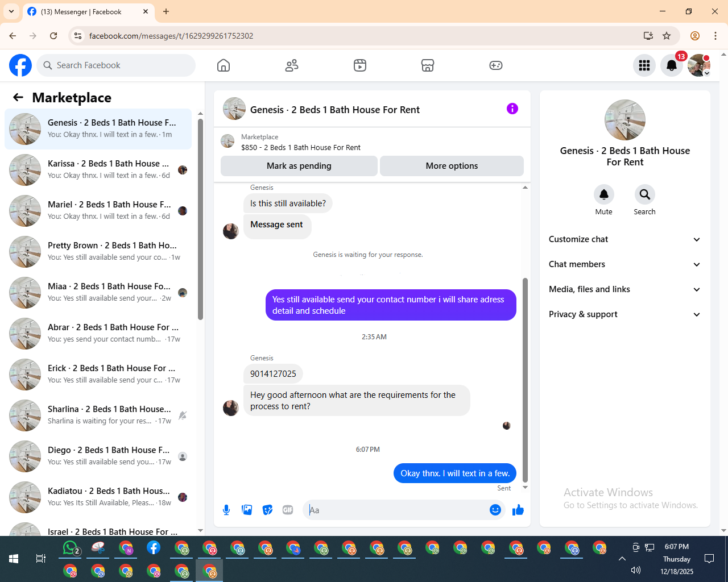The width and height of the screenshot is (728, 582).
Task: Click the 9014127025 message bubble
Action: (x=273, y=374)
